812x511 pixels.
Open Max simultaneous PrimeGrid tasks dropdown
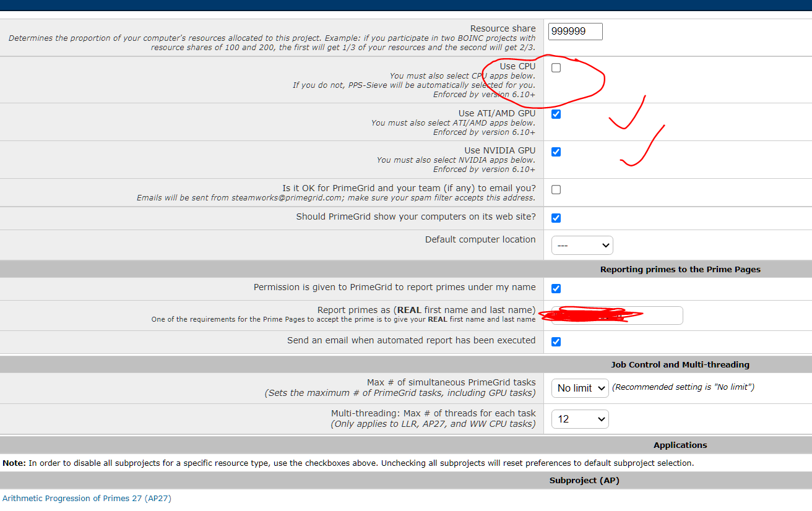[580, 388]
